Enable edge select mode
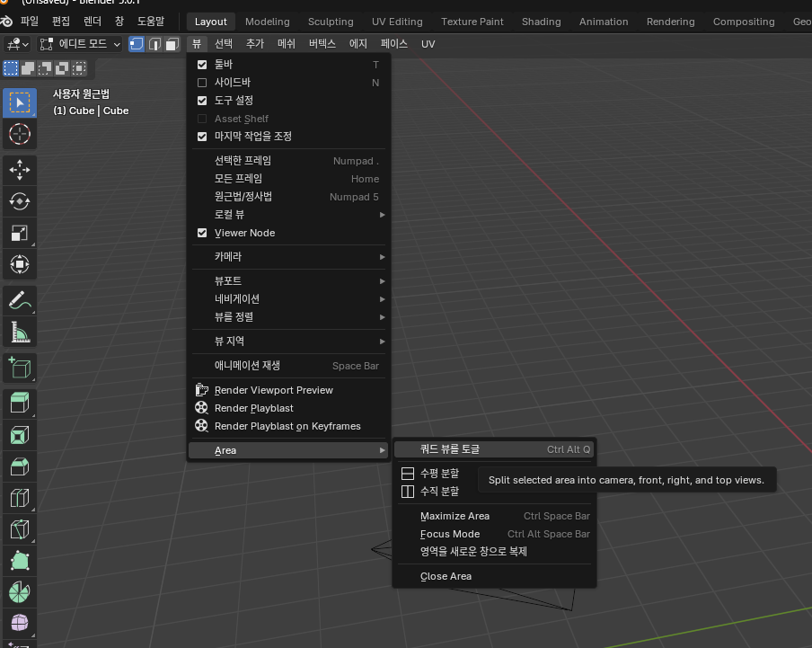This screenshot has width=812, height=648. pos(154,44)
